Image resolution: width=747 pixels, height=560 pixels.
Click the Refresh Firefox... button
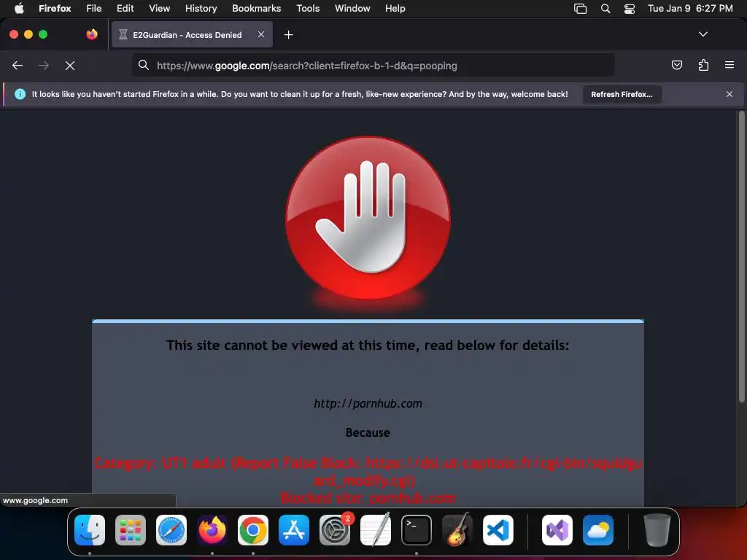point(622,94)
